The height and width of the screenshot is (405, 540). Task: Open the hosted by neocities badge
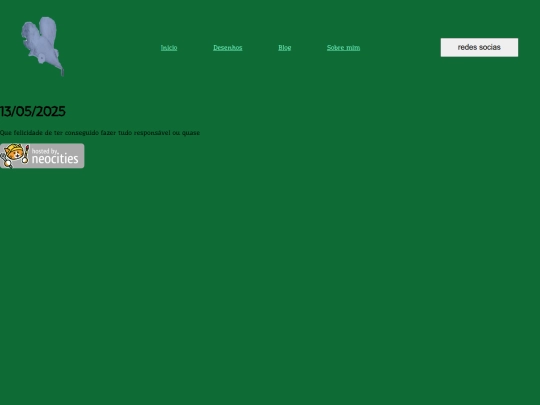[42, 156]
